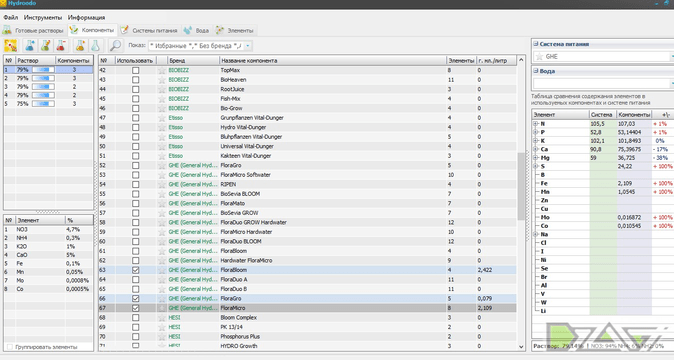Toggle the Группировать элементы checkbox

point(9,347)
